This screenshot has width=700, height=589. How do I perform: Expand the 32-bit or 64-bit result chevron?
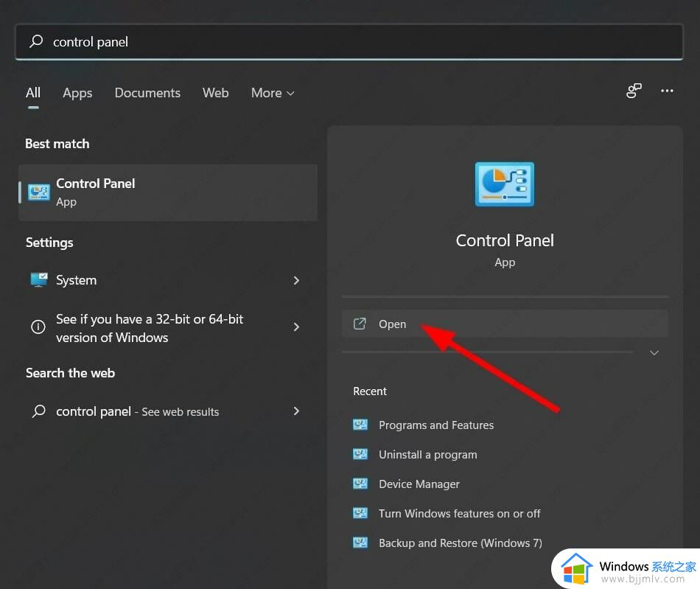pos(296,327)
